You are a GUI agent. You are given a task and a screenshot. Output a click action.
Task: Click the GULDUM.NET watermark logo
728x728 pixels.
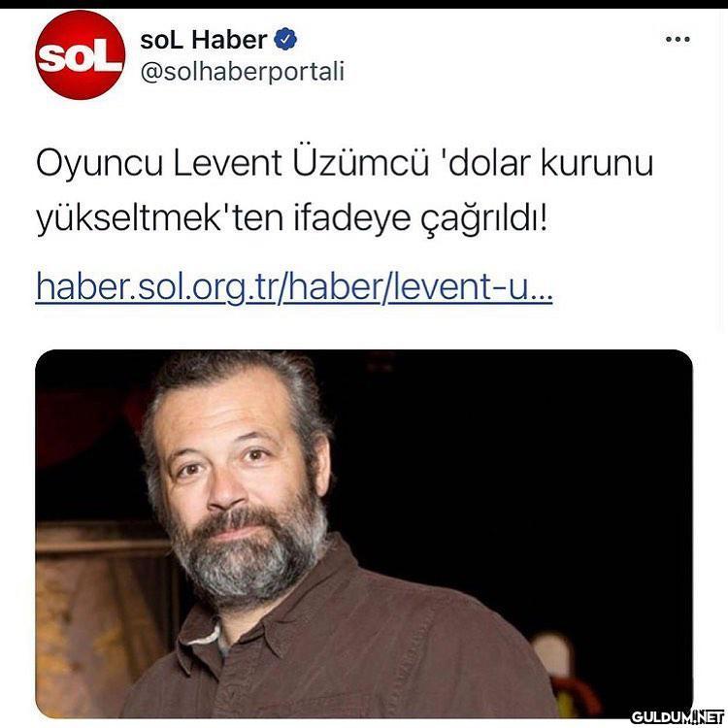coord(678,716)
